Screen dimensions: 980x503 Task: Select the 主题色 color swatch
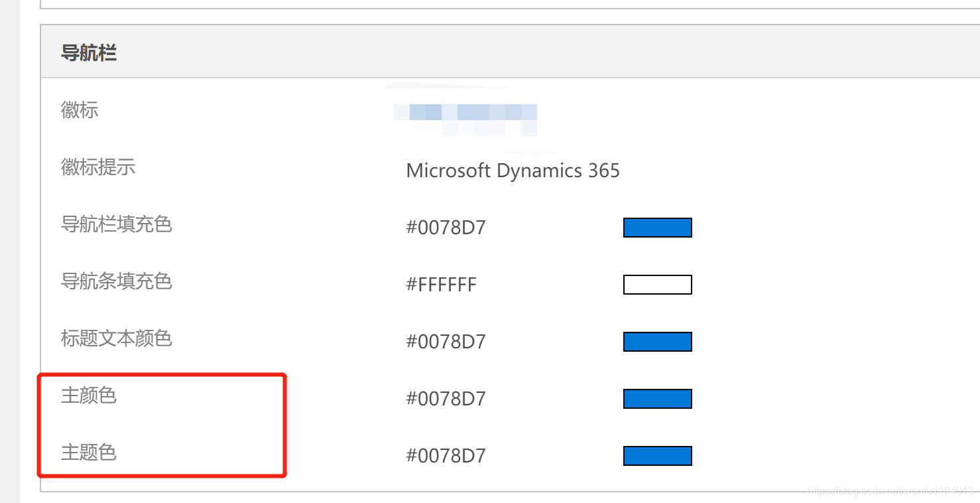pyautogui.click(x=657, y=455)
